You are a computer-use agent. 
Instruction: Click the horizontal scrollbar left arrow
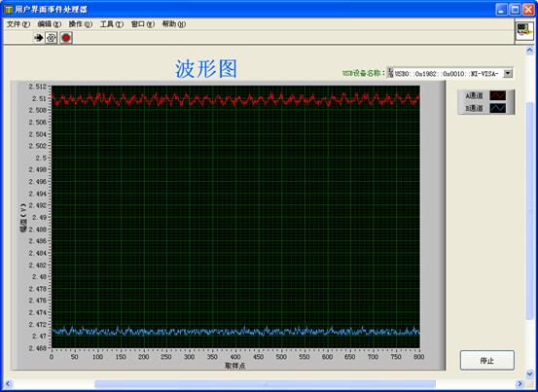point(8,384)
